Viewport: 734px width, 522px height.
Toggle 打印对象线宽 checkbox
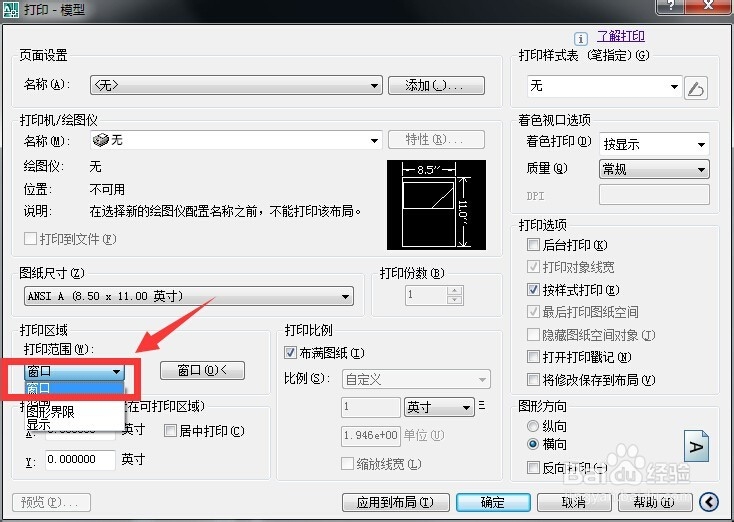pos(533,267)
